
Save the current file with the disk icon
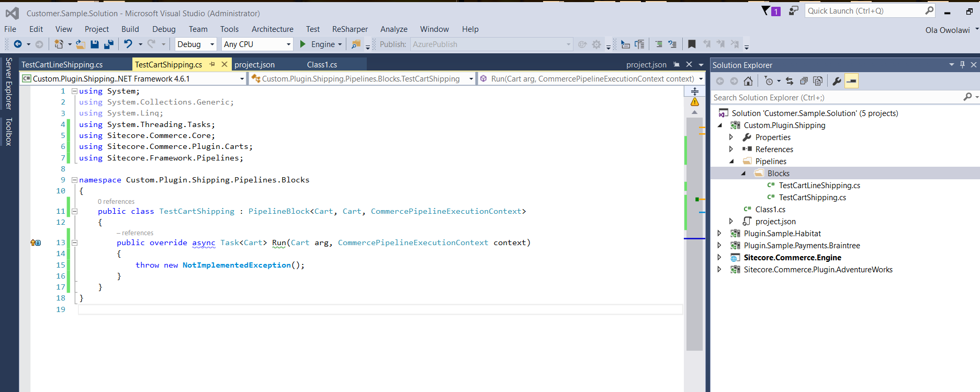coord(95,44)
